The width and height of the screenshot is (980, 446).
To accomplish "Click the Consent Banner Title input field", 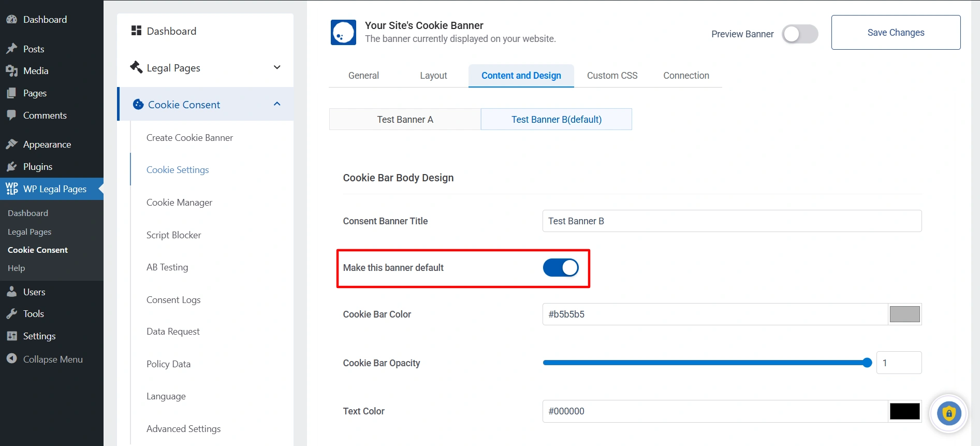I will [x=732, y=221].
